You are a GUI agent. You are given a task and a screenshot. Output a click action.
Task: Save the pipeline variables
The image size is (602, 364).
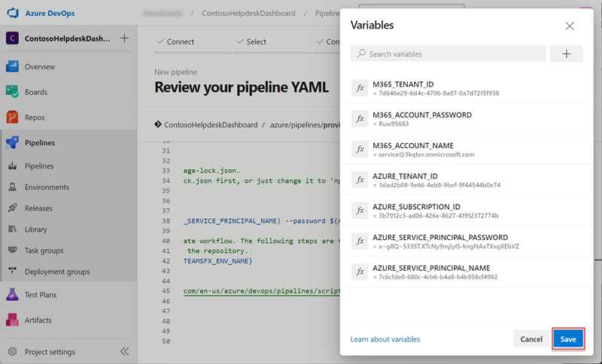click(x=568, y=339)
